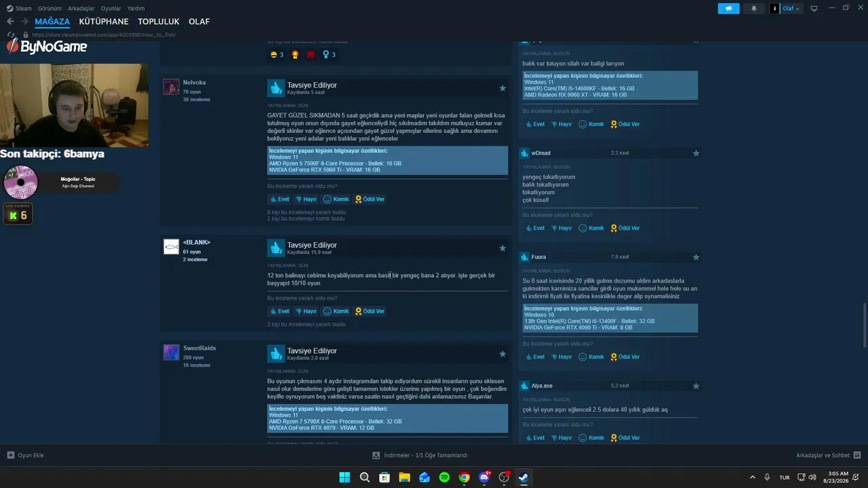This screenshot has width=868, height=488.
Task: Click the <BLANK> user avatar thumbnail
Action: click(x=171, y=247)
